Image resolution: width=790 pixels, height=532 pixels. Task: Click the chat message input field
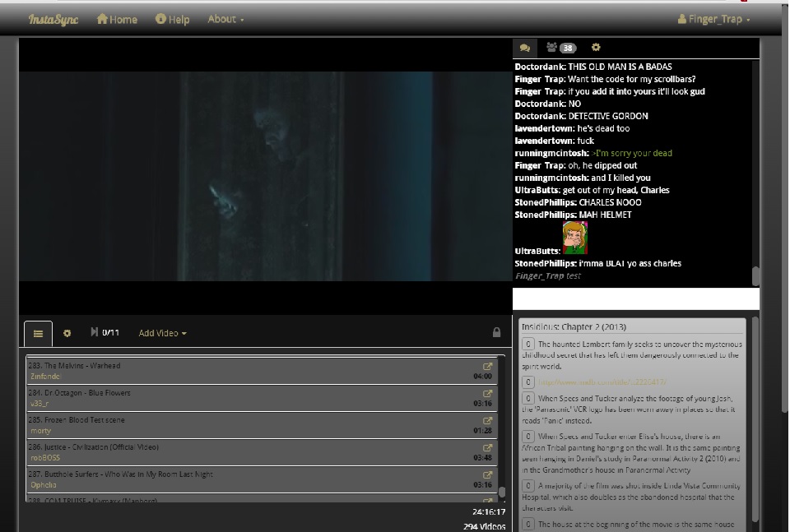pyautogui.click(x=635, y=298)
